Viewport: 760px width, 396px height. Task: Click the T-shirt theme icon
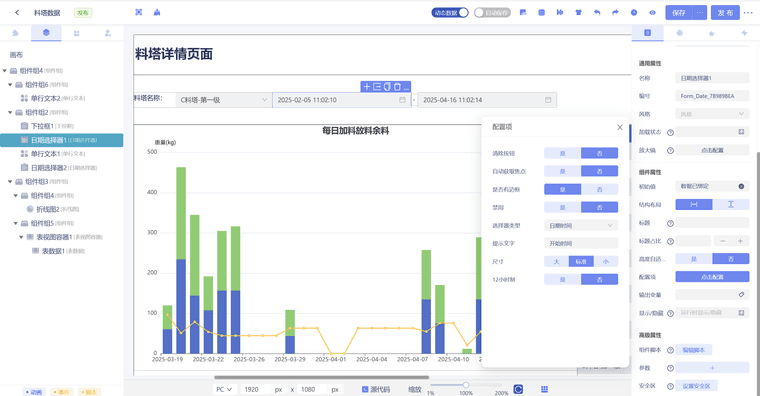tap(579, 13)
